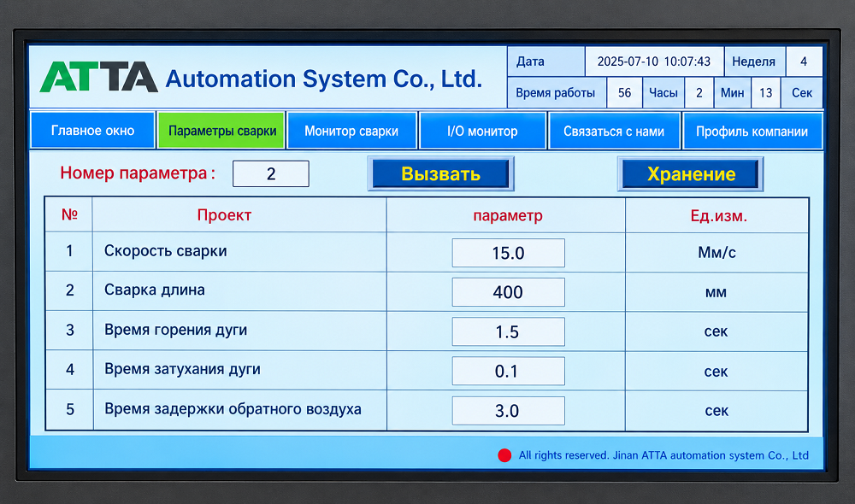
Task: Edit the Время горения дуги value 1.5
Action: pyautogui.click(x=508, y=331)
